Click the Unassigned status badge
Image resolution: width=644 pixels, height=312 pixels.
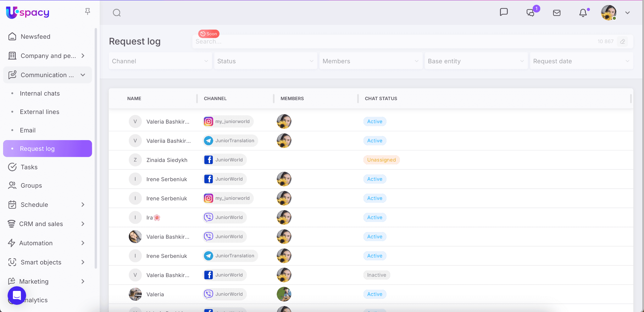point(381,160)
